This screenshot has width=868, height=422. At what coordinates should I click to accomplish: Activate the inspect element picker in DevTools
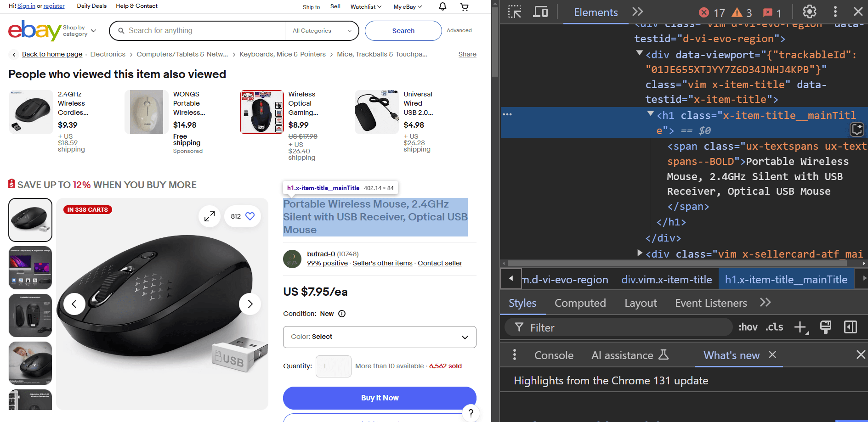pos(515,12)
